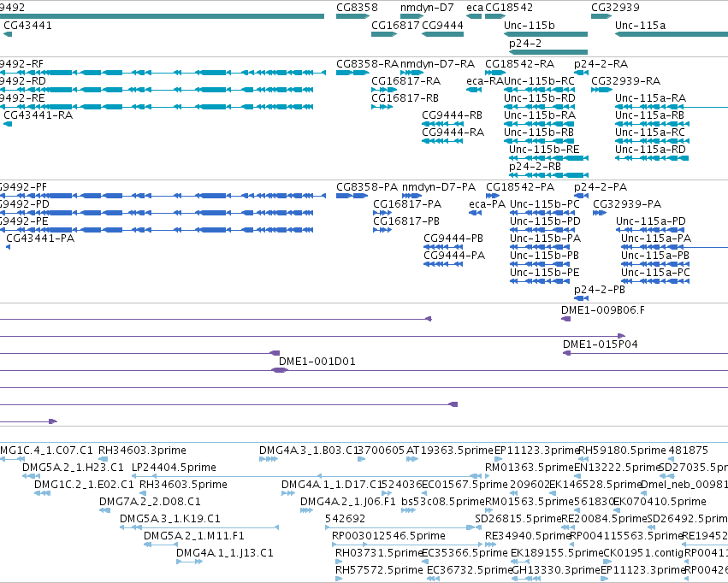Click the CG8358 gene label
Viewport: 728px width, 583px height.
coord(357,8)
